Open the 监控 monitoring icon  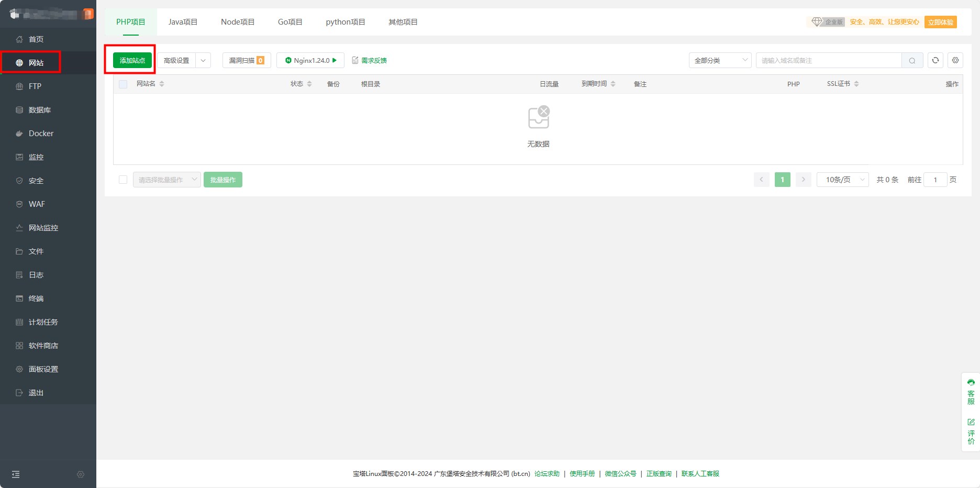tap(19, 157)
